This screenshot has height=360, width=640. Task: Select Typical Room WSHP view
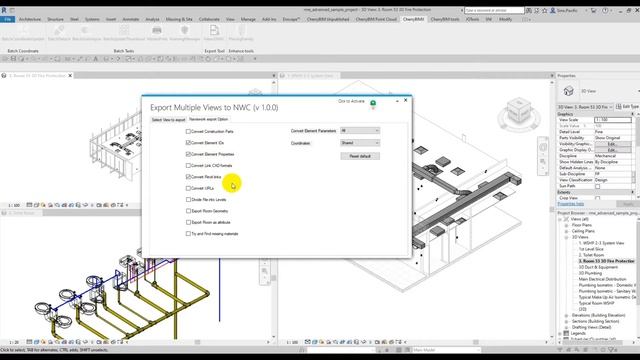596,303
